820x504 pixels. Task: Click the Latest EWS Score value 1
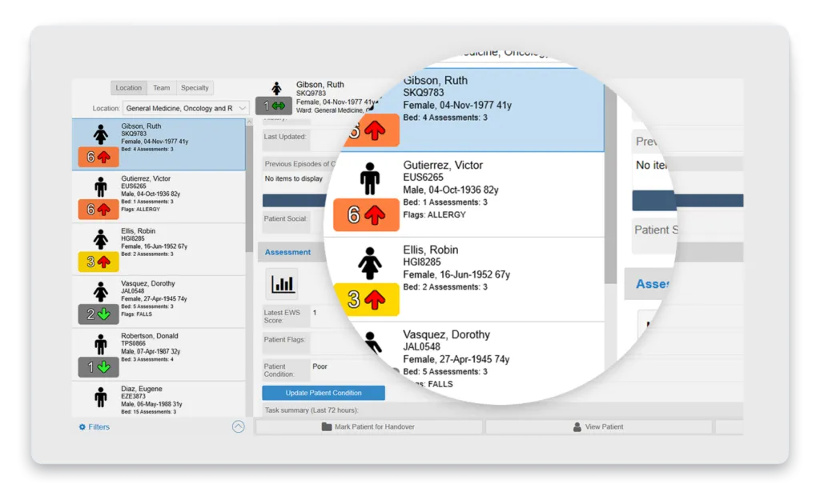coord(315,312)
